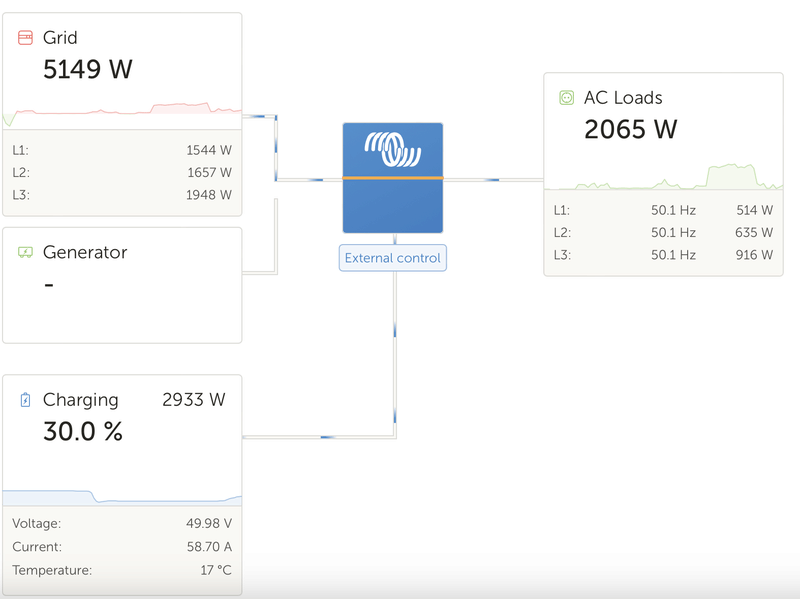Click the AC Loads L1: label

click(x=562, y=210)
